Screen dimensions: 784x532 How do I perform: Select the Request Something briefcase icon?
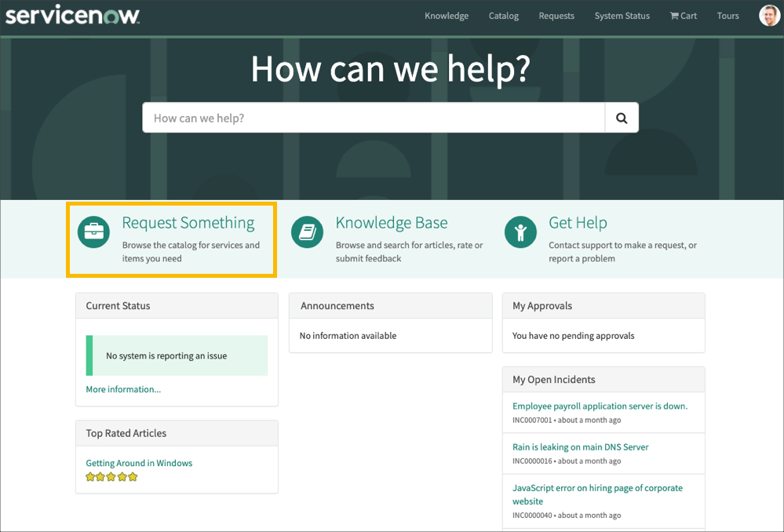point(93,232)
